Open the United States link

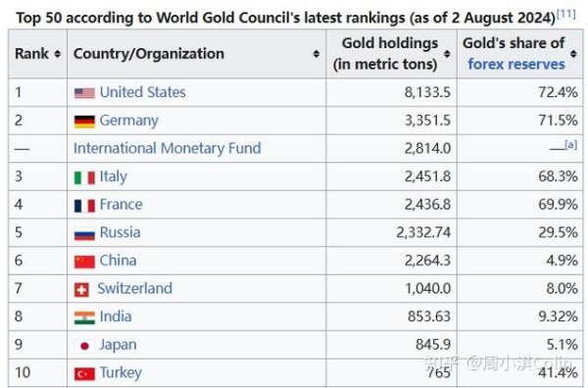click(143, 92)
